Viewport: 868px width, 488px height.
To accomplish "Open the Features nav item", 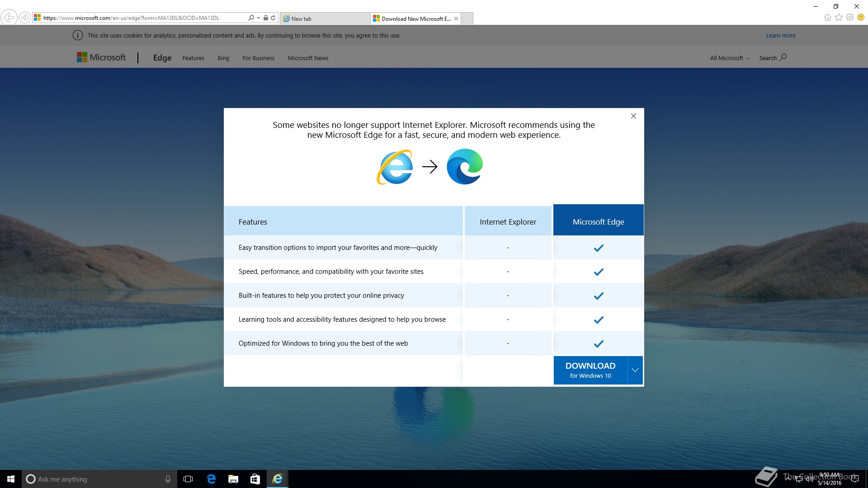I will (193, 58).
